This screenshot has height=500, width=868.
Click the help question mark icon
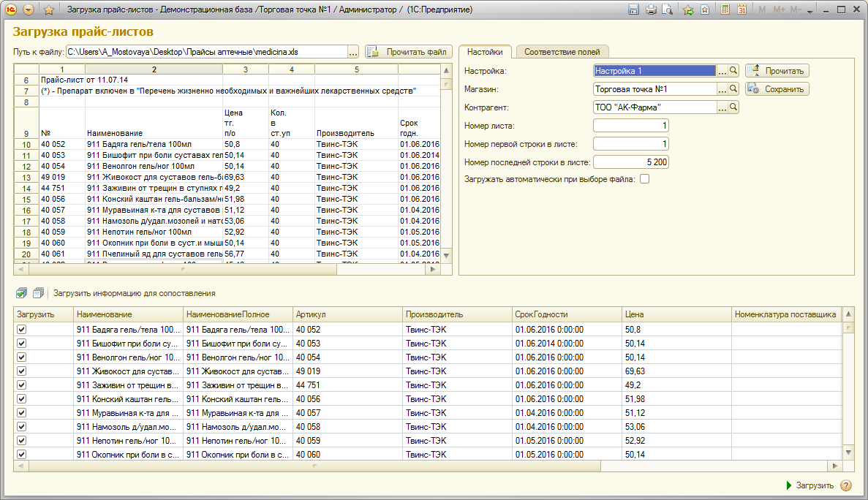(x=846, y=485)
